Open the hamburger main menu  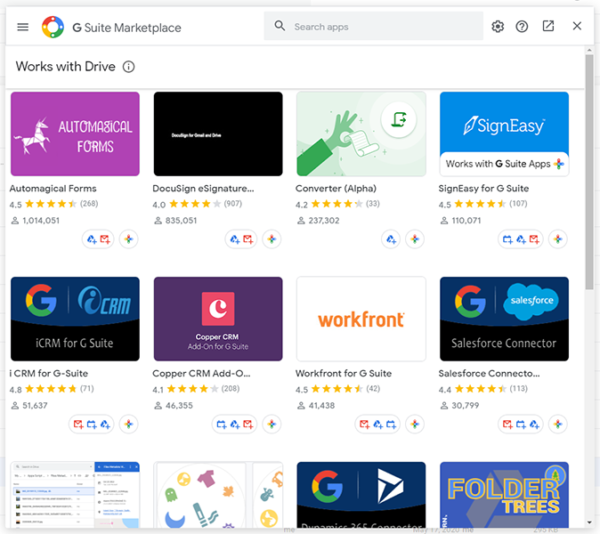click(23, 27)
